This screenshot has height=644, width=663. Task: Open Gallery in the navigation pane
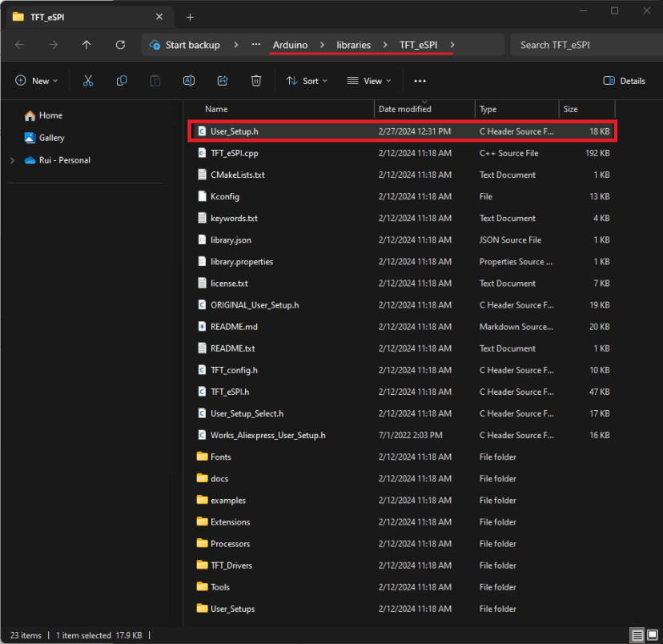(51, 138)
